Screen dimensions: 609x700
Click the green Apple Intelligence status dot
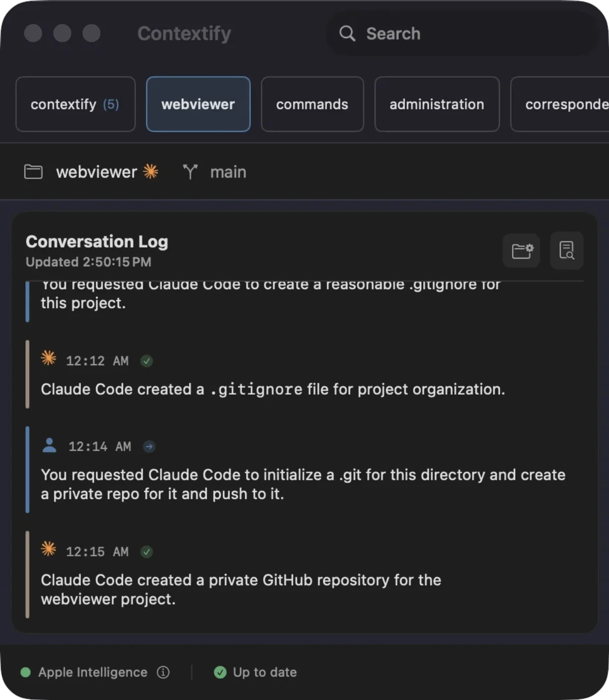click(25, 672)
